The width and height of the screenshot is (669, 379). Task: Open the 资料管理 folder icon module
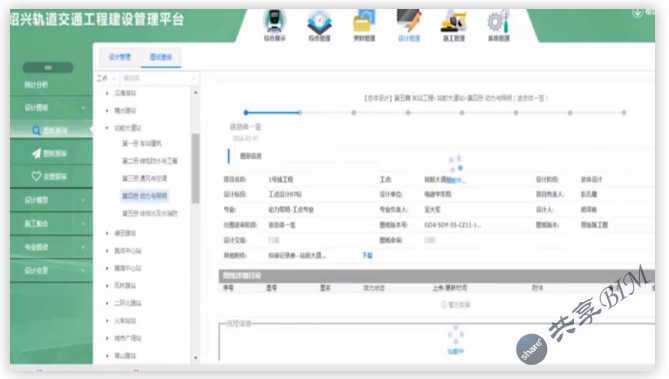(x=364, y=25)
